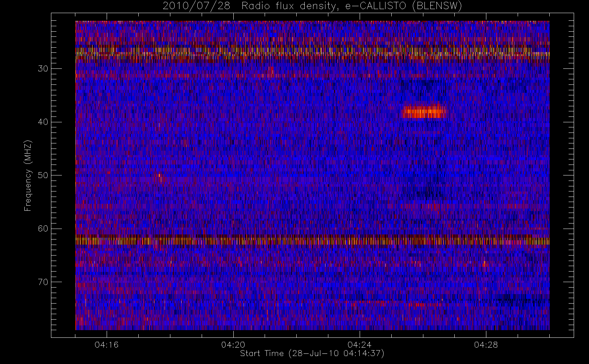The image size is (589, 364).
Task: Click the 30 MHz frequency tick label
Action: click(x=43, y=69)
